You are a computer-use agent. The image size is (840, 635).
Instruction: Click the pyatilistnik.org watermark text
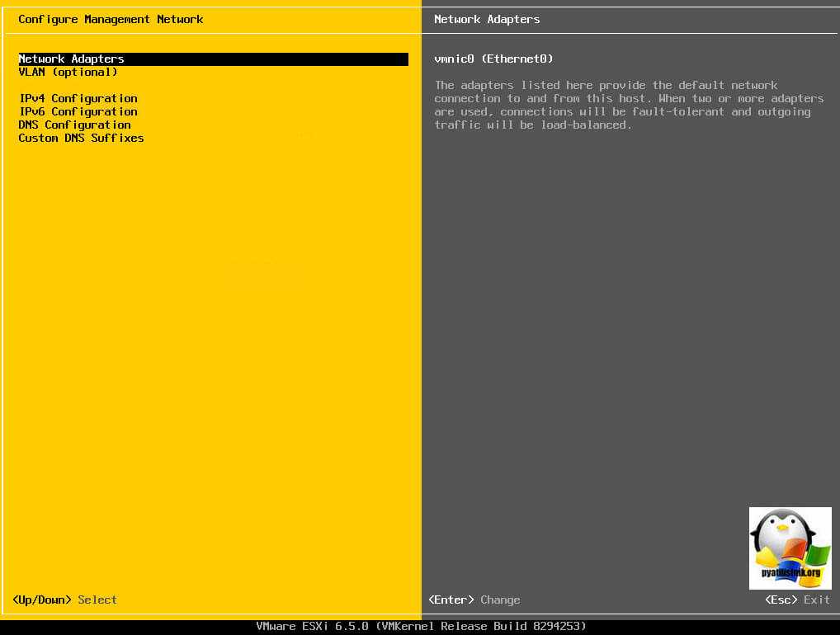[790, 573]
